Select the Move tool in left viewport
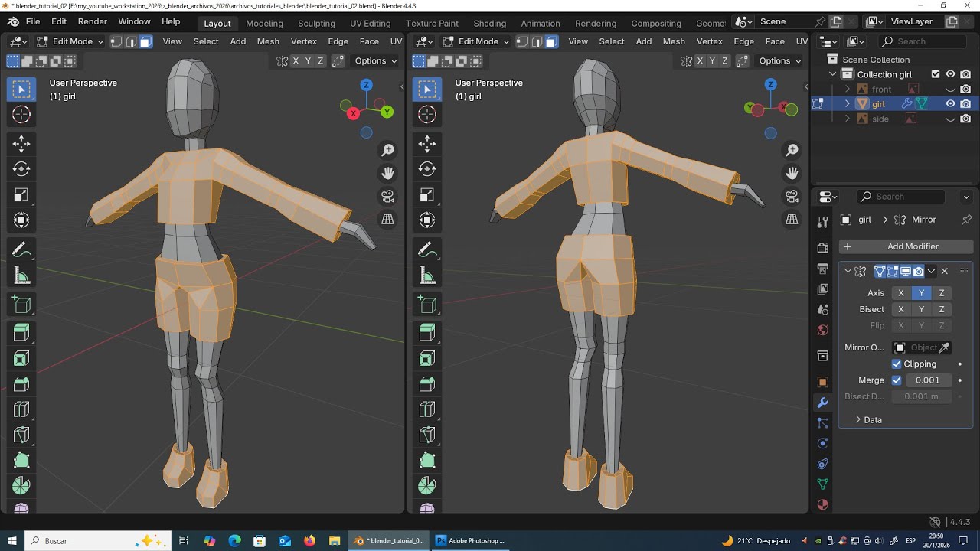This screenshot has width=980, height=551. click(x=21, y=143)
